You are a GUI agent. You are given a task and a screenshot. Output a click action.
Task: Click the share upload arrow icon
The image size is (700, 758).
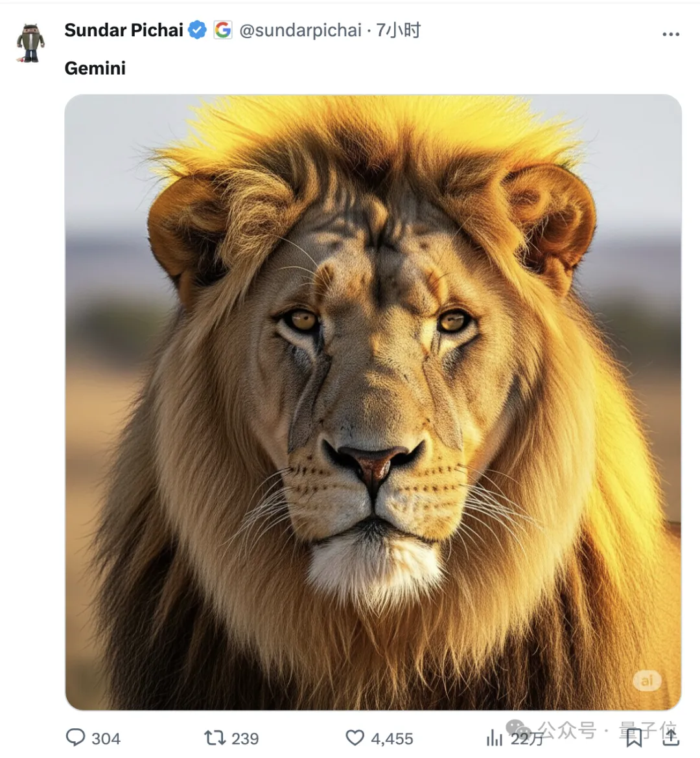point(670,738)
